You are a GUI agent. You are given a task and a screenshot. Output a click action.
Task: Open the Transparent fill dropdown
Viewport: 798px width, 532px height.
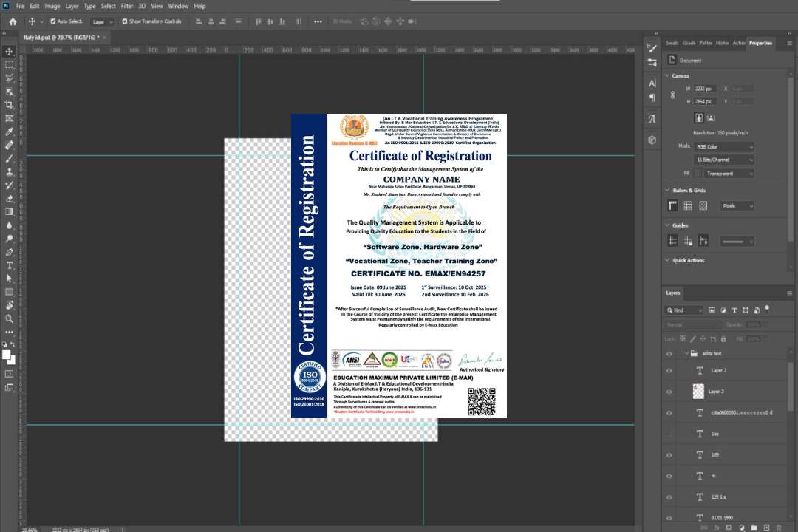click(x=729, y=174)
